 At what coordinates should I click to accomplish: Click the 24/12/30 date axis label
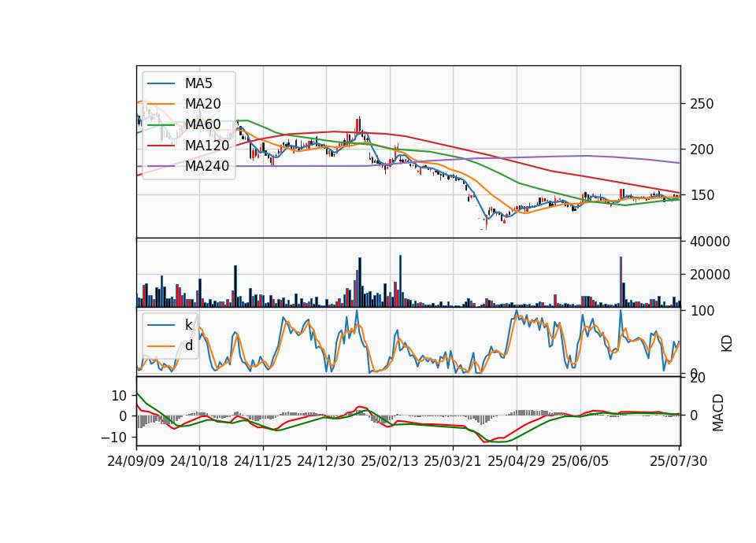pyautogui.click(x=326, y=461)
